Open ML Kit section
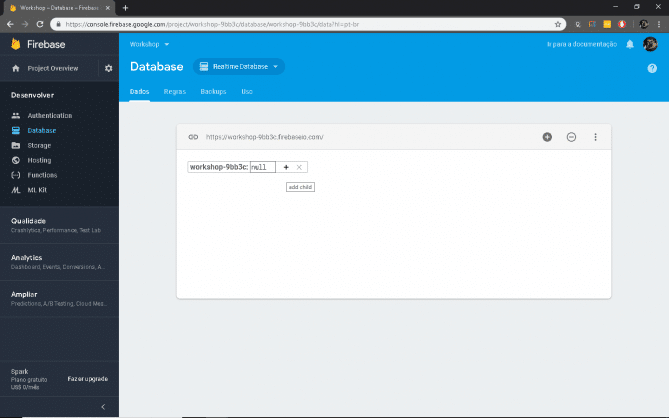Screen dimensions: 669x418 (x=37, y=190)
